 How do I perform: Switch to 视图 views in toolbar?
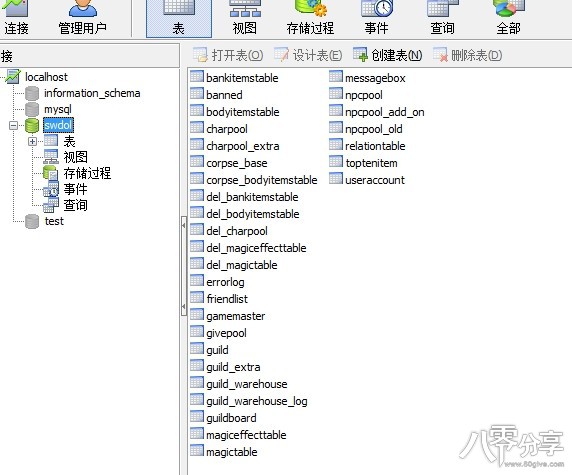(245, 18)
